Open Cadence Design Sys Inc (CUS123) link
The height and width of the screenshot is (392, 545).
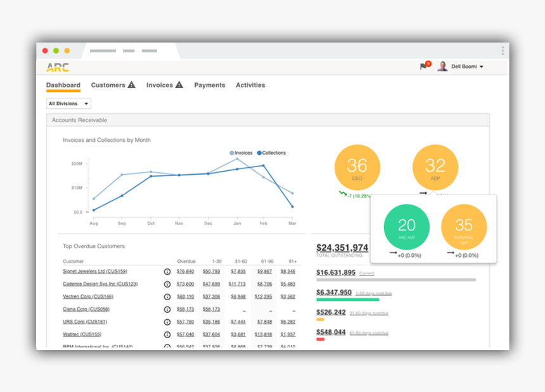[100, 284]
